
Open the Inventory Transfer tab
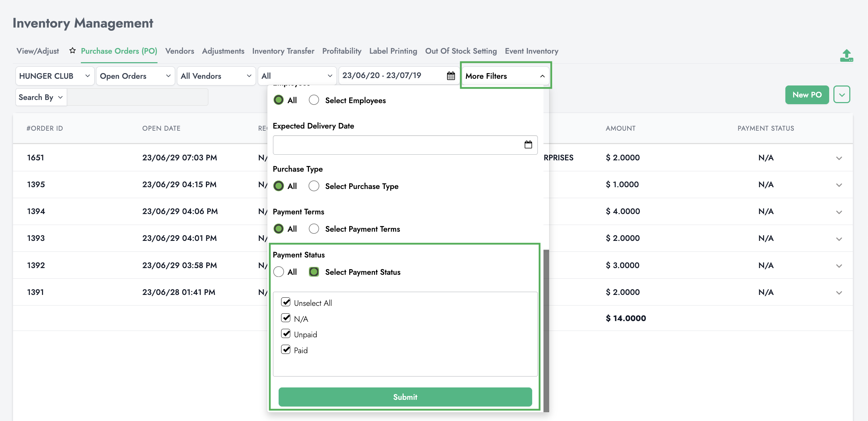tap(283, 51)
